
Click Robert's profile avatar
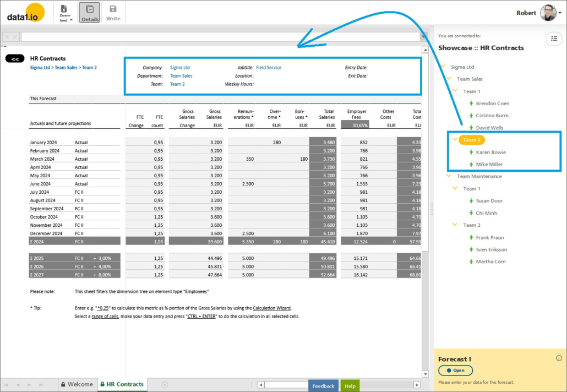[548, 13]
